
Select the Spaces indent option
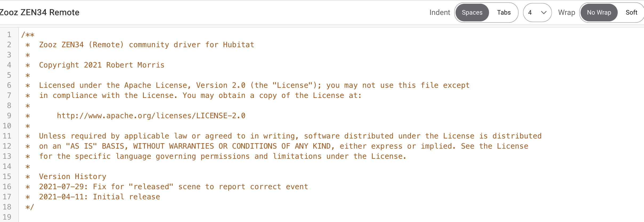click(472, 13)
